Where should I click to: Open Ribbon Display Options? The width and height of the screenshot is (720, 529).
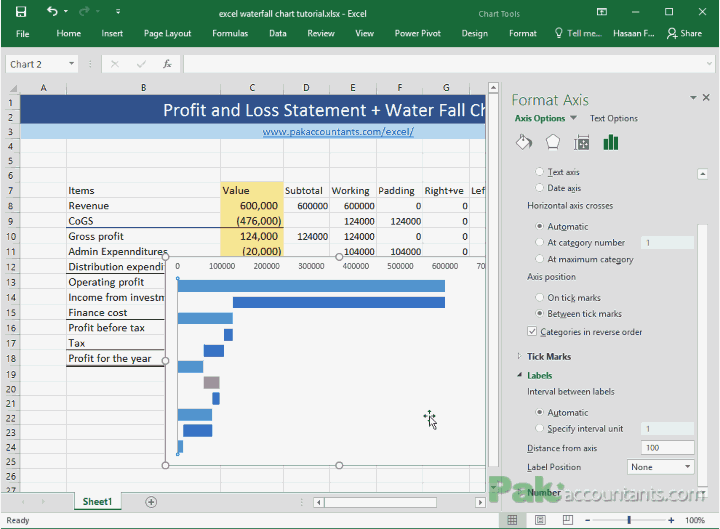tap(602, 12)
